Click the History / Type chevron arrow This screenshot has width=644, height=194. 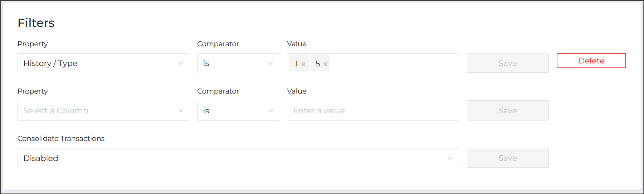click(x=181, y=63)
